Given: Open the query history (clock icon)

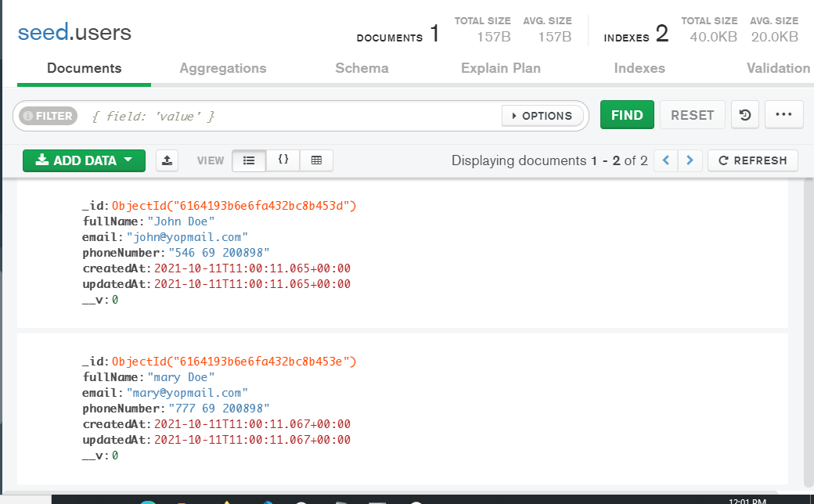Looking at the screenshot, I should coord(745,115).
